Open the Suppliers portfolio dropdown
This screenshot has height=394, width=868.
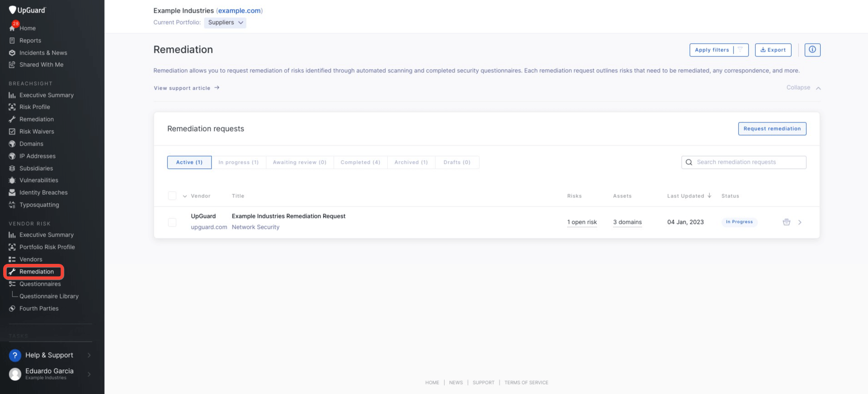pos(225,22)
